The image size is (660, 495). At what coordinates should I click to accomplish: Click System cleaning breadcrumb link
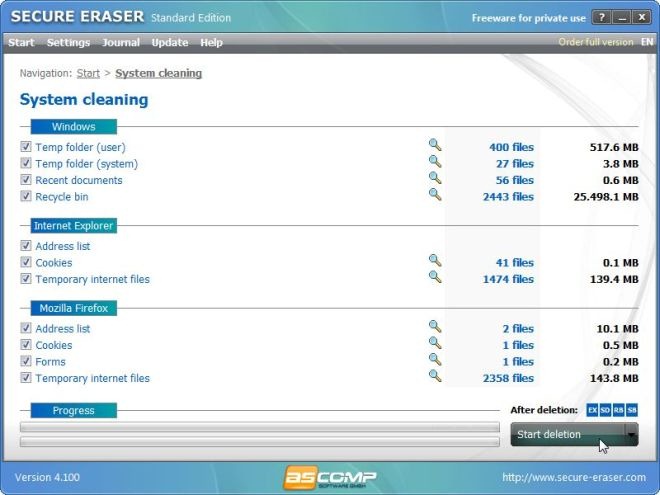pos(159,73)
